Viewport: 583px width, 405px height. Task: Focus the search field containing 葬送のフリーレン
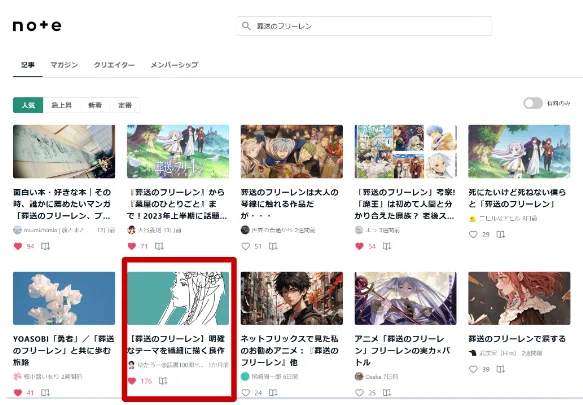(364, 26)
